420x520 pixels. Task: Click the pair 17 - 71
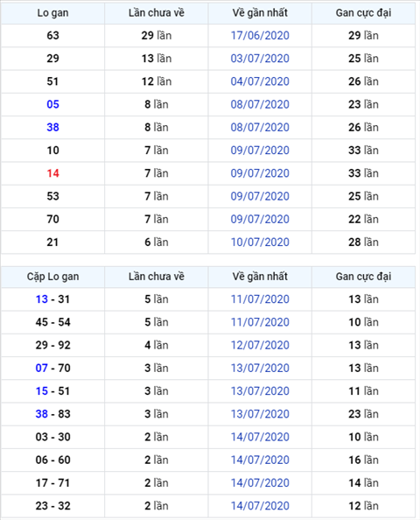click(52, 483)
